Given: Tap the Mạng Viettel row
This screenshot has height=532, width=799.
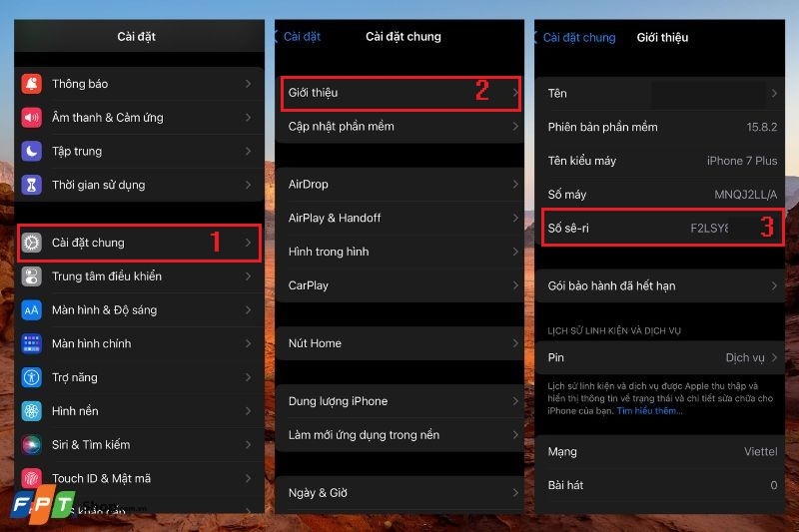Looking at the screenshot, I should tap(660, 451).
